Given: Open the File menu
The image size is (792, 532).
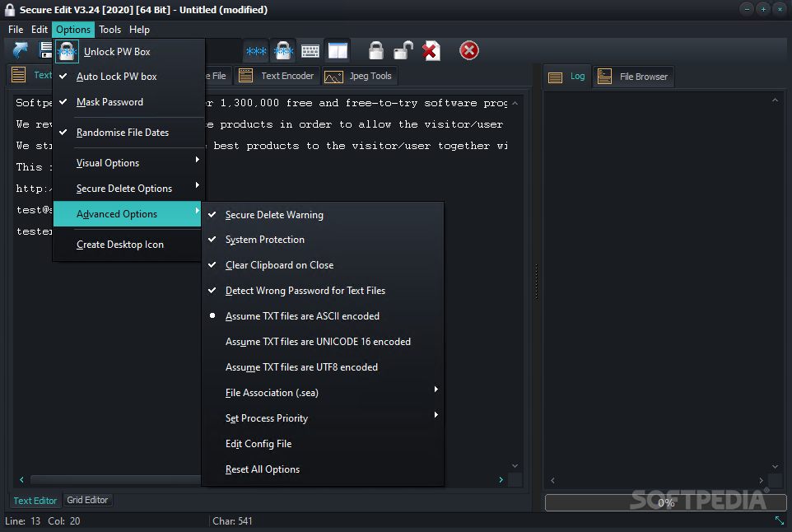Looking at the screenshot, I should point(16,30).
